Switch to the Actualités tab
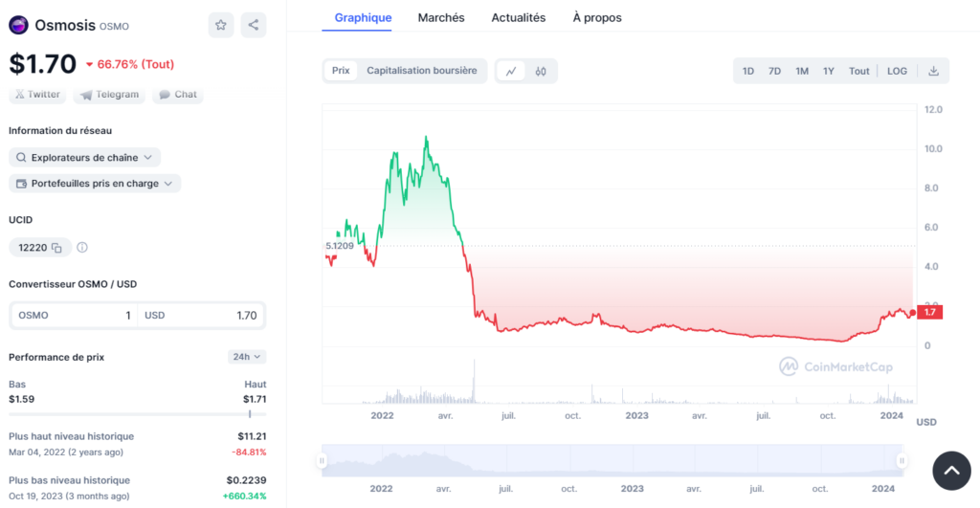 pyautogui.click(x=518, y=17)
